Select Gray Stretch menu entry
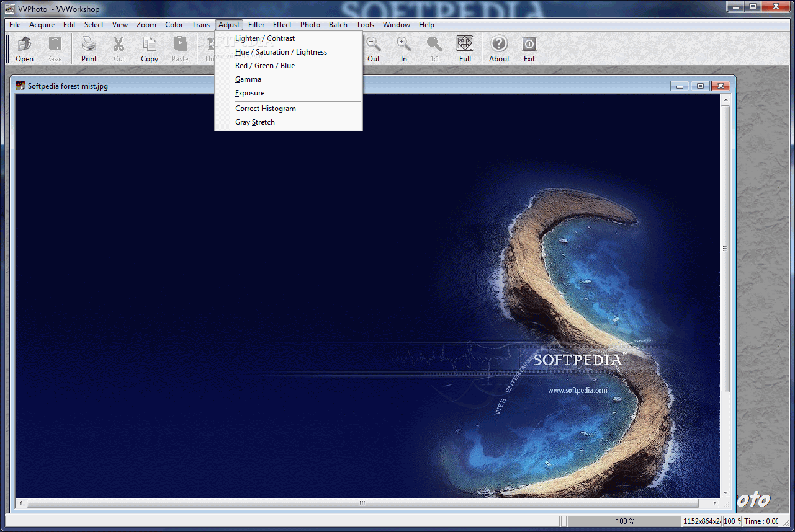Image resolution: width=795 pixels, height=532 pixels. [289, 122]
